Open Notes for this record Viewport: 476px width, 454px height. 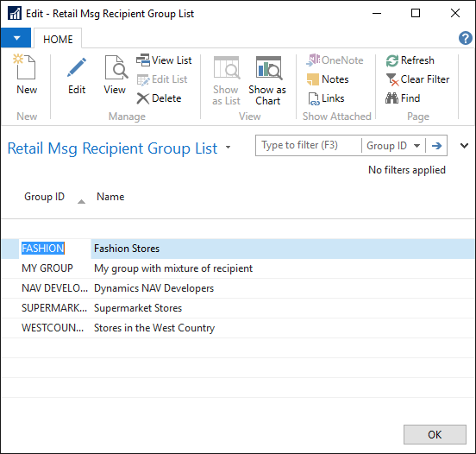click(x=328, y=79)
